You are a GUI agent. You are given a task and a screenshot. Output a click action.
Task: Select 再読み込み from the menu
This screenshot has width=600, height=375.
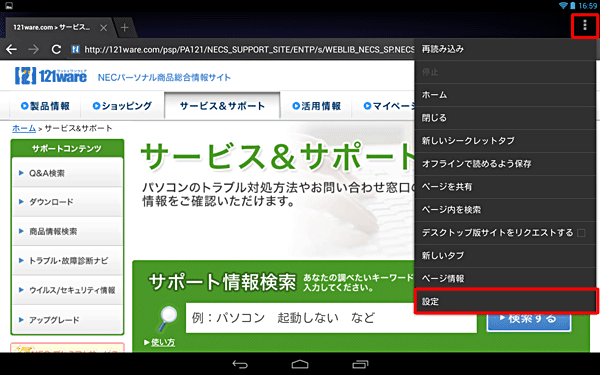click(505, 49)
